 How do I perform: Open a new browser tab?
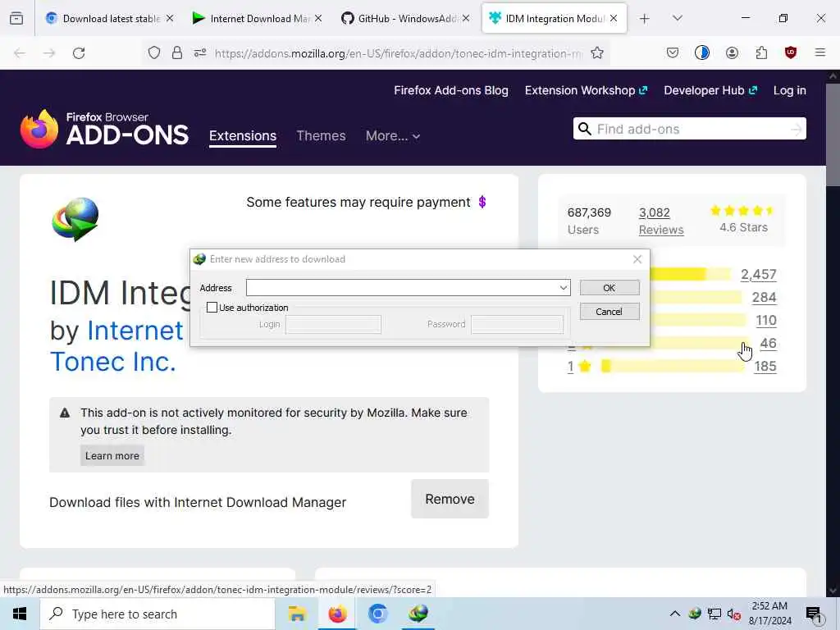[645, 19]
